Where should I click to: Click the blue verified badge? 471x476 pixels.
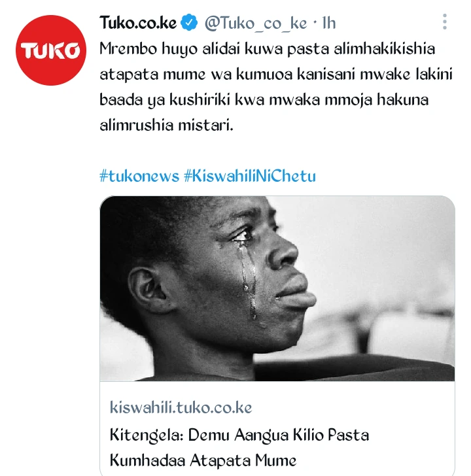(x=189, y=22)
